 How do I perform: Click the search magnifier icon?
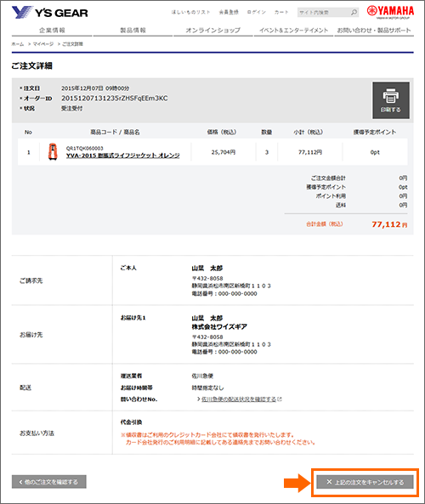354,12
